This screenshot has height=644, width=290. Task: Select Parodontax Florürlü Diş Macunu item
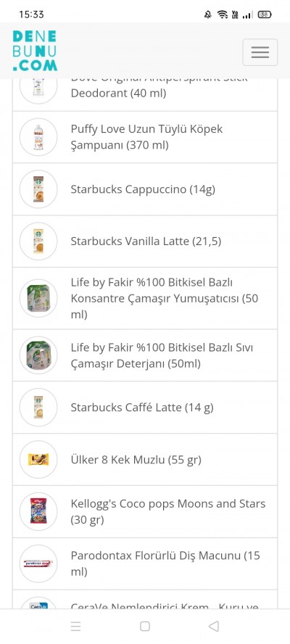[145, 564]
